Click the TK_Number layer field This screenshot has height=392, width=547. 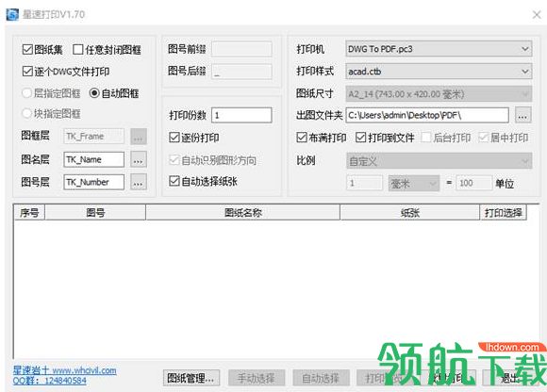coord(94,182)
